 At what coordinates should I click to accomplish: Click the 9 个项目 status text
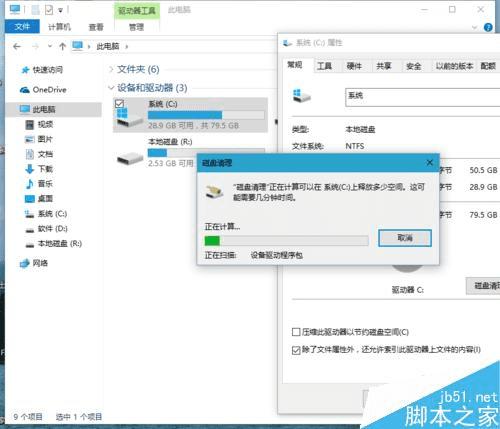(28, 417)
